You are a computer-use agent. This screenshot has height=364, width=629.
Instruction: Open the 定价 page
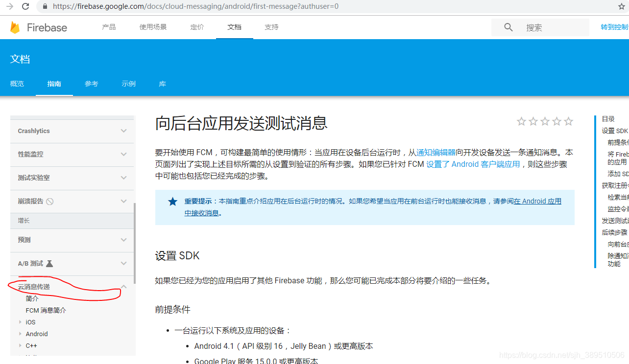point(197,27)
